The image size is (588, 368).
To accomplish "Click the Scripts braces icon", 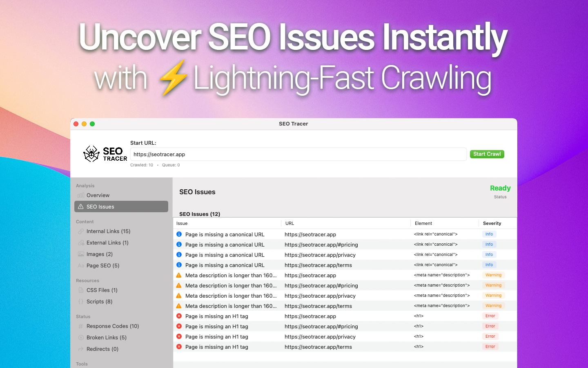I will [x=81, y=302].
